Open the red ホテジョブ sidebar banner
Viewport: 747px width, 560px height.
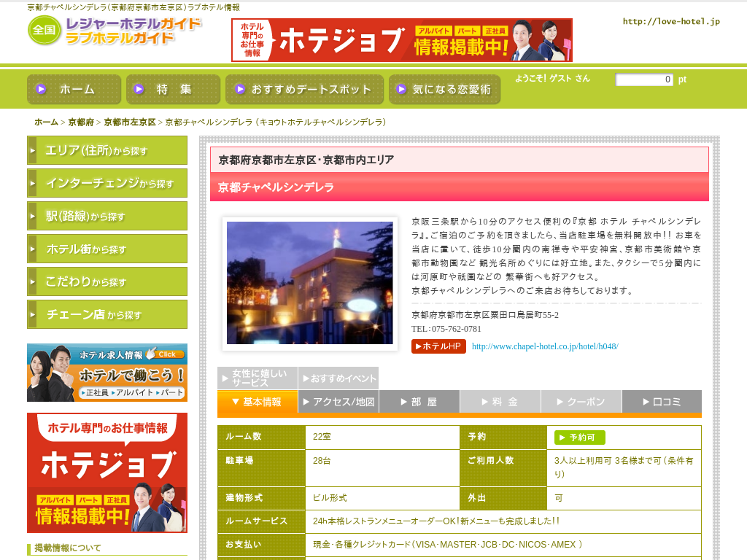point(107,472)
